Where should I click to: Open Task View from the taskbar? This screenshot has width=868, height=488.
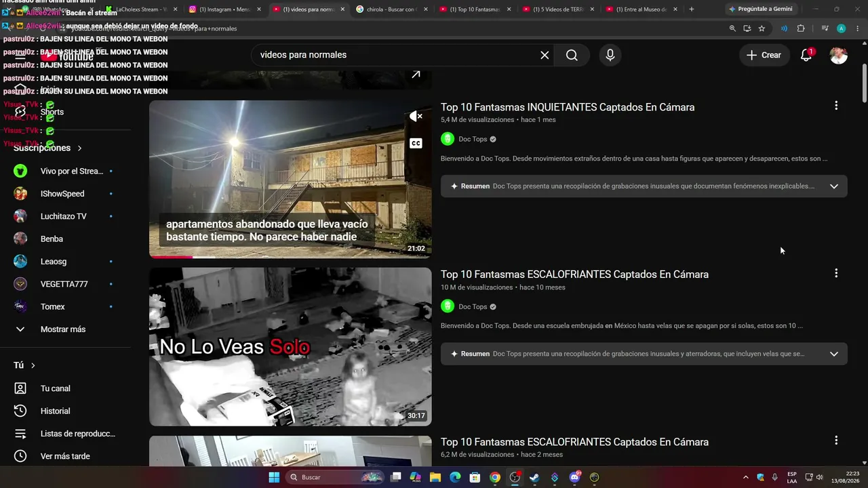[396, 477]
